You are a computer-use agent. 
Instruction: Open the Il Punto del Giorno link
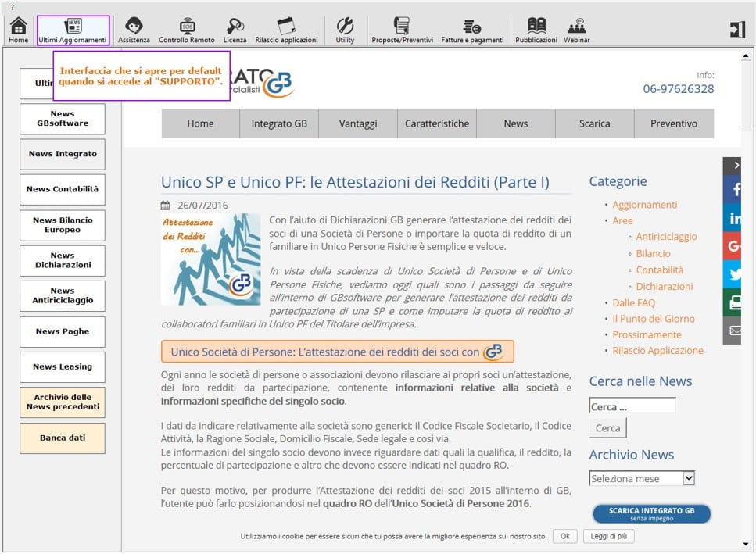pos(654,319)
